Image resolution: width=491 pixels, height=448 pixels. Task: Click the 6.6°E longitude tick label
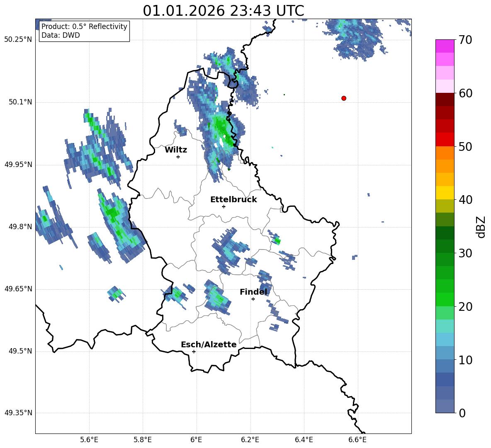coord(357,440)
